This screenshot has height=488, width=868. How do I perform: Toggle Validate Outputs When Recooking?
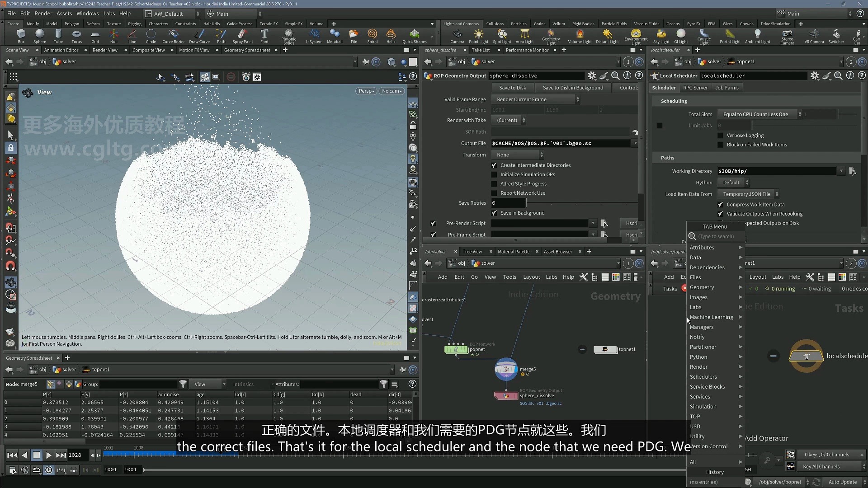coord(721,214)
